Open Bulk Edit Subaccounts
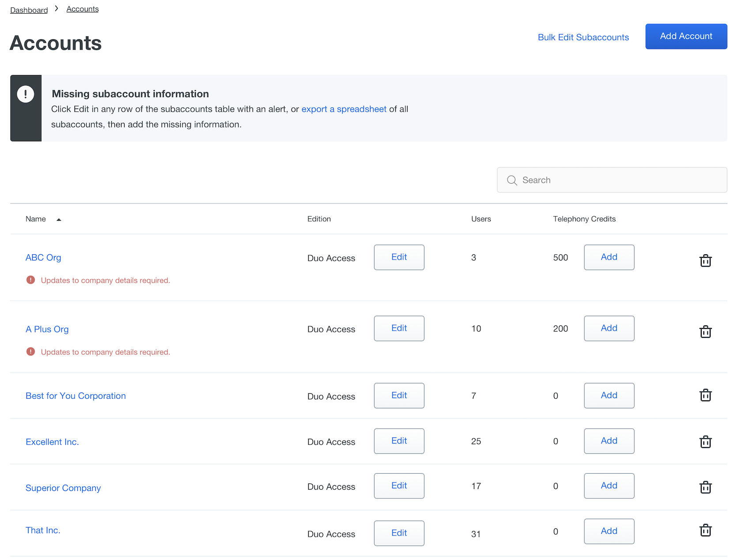This screenshot has height=558, width=756. pos(583,37)
